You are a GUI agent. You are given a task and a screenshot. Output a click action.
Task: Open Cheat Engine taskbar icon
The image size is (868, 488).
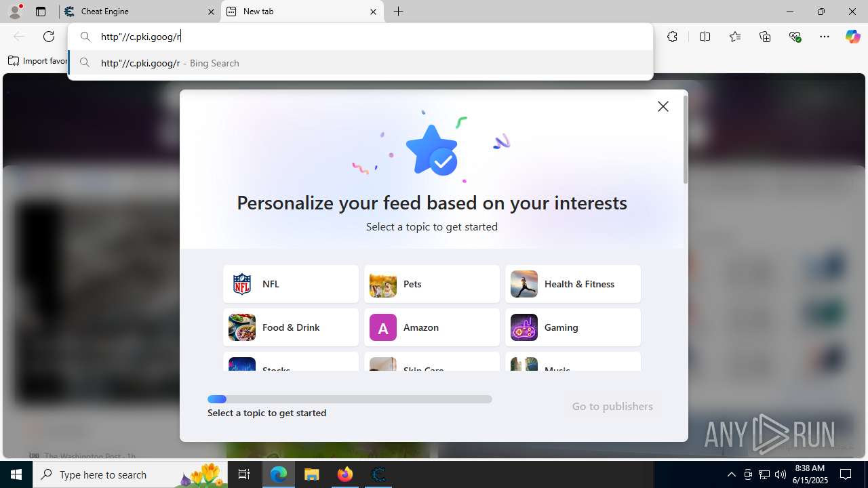point(378,474)
